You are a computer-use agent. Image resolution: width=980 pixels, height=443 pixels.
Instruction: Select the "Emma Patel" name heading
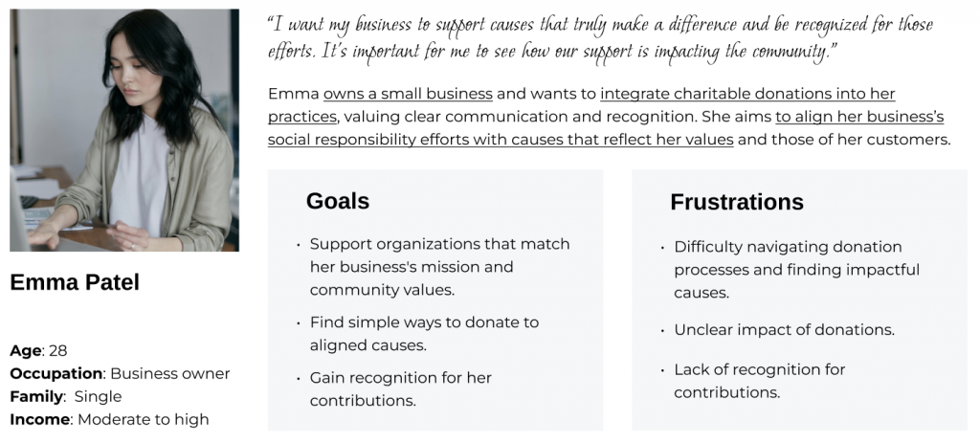pos(75,282)
